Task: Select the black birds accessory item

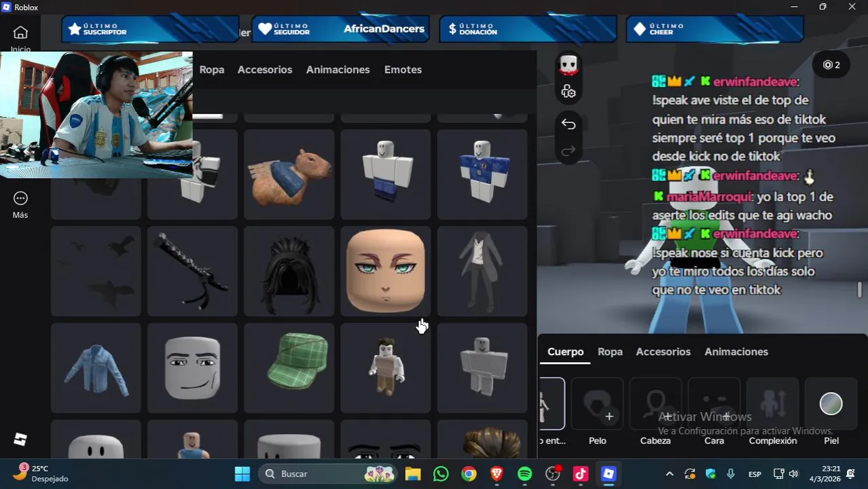Action: pos(96,271)
